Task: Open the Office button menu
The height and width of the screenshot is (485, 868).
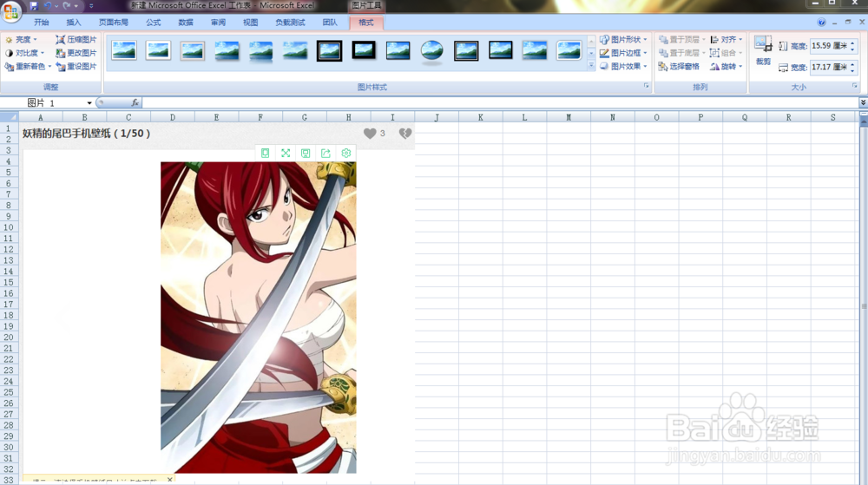Action: point(11,11)
